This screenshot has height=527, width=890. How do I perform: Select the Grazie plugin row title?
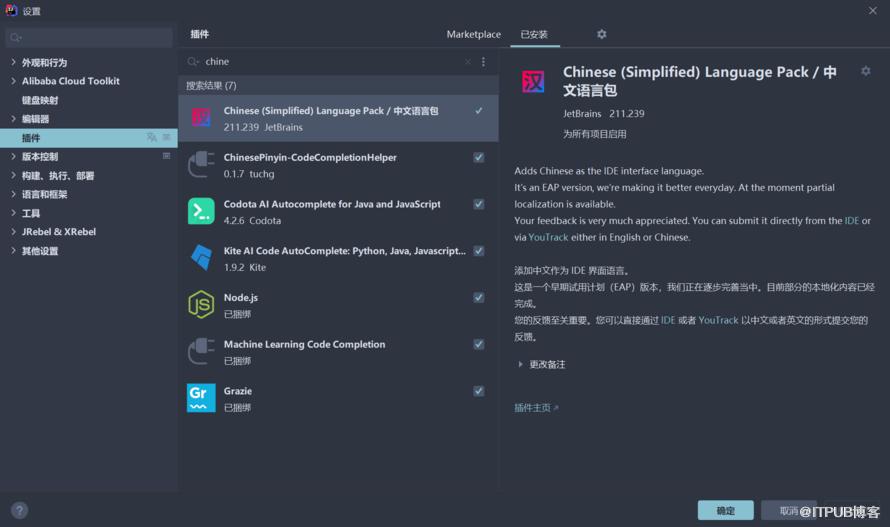point(238,391)
